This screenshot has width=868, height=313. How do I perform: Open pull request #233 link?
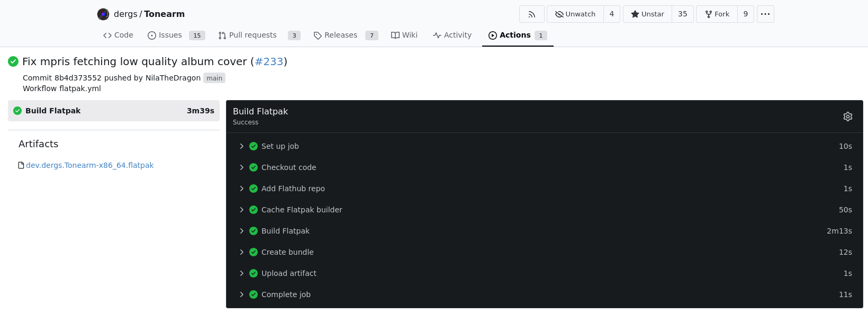tap(269, 61)
